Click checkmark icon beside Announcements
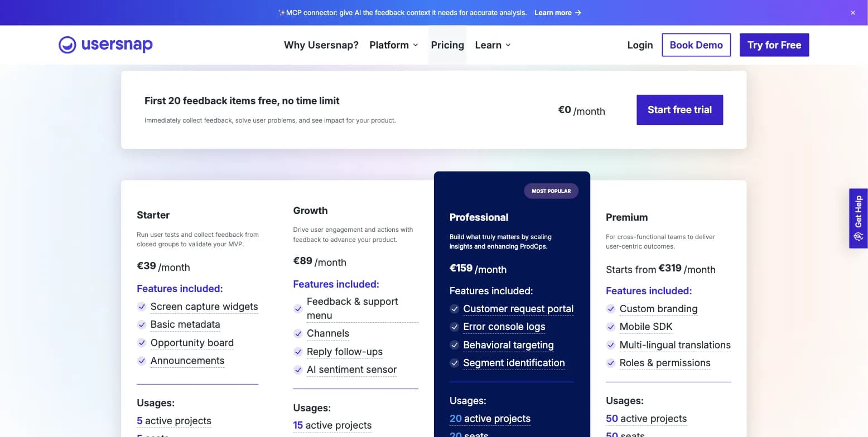868x437 pixels. (142, 361)
